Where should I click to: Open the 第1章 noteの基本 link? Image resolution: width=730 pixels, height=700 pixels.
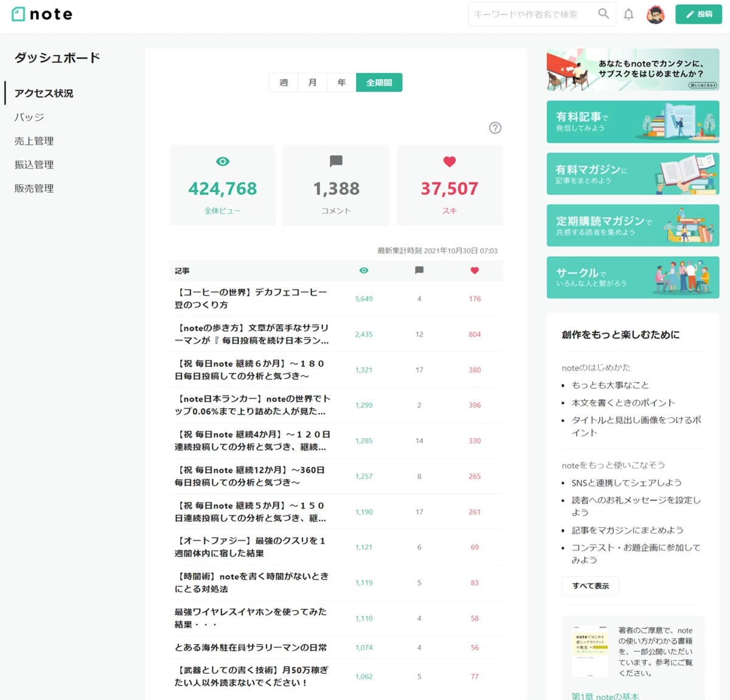(605, 696)
